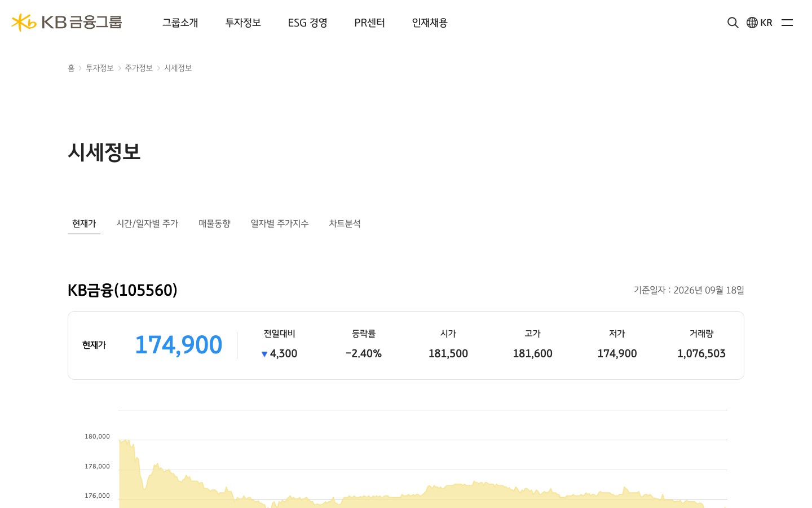Open the hamburger menu icon
Image resolution: width=812 pixels, height=508 pixels.
(x=787, y=23)
